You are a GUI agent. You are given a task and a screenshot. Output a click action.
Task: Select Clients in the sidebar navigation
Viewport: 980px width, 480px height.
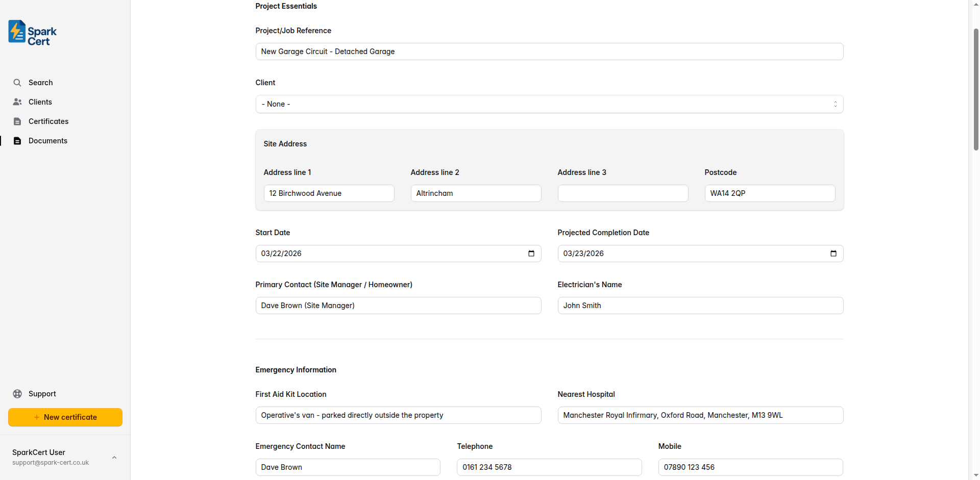(x=40, y=102)
